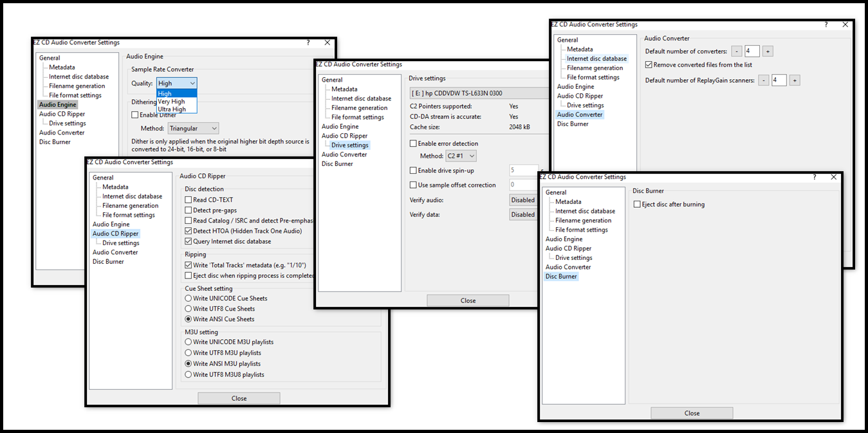Select Write UNICODE Cue Sheets
The height and width of the screenshot is (433, 868).
[189, 299]
